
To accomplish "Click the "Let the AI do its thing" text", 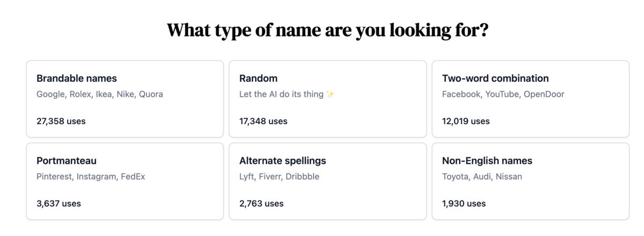I will pos(281,94).
